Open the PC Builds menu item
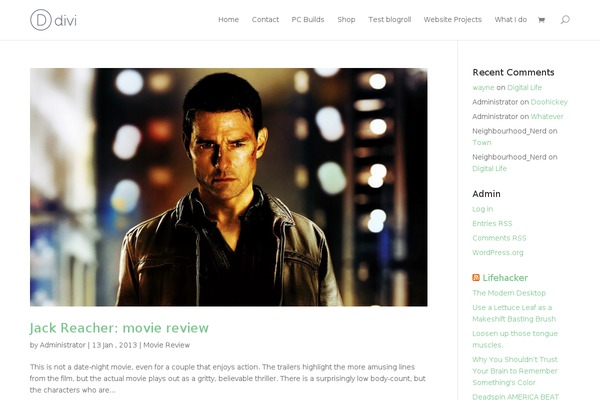 308,20
